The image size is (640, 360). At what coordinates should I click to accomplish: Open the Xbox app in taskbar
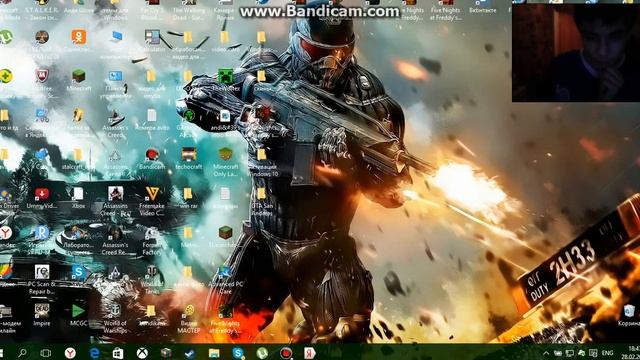point(142,352)
